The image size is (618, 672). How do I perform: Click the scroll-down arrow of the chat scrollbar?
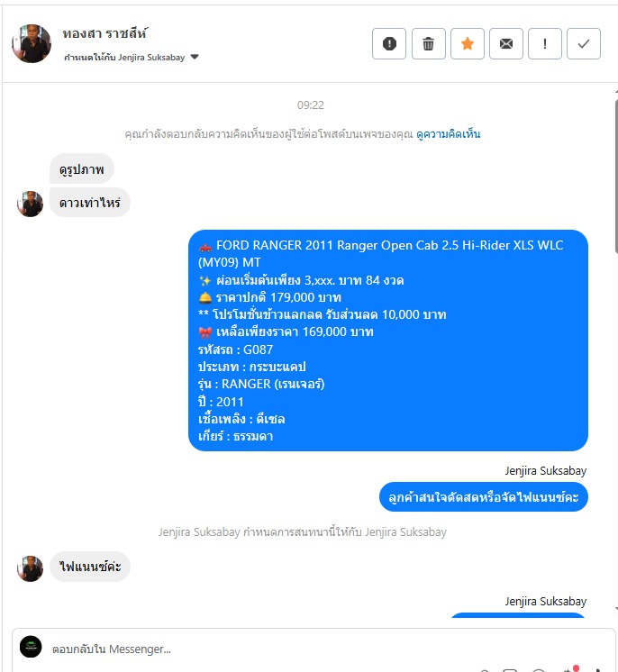[616, 608]
